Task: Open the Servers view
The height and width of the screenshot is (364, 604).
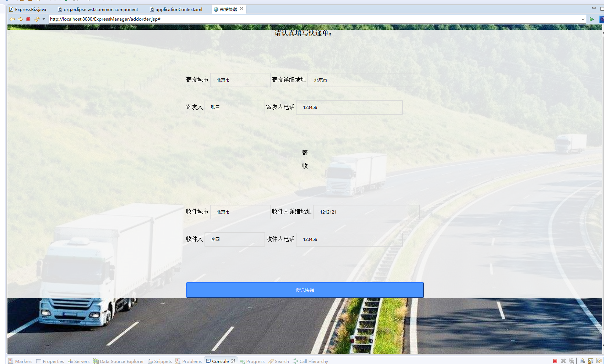Action: [x=81, y=361]
